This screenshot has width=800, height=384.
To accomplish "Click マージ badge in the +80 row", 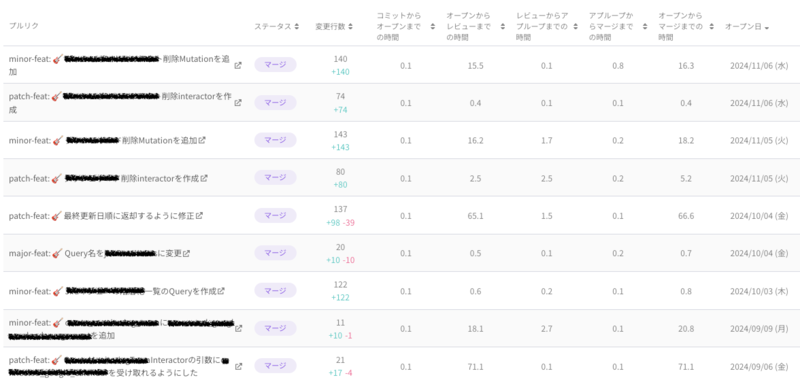I will 276,177.
